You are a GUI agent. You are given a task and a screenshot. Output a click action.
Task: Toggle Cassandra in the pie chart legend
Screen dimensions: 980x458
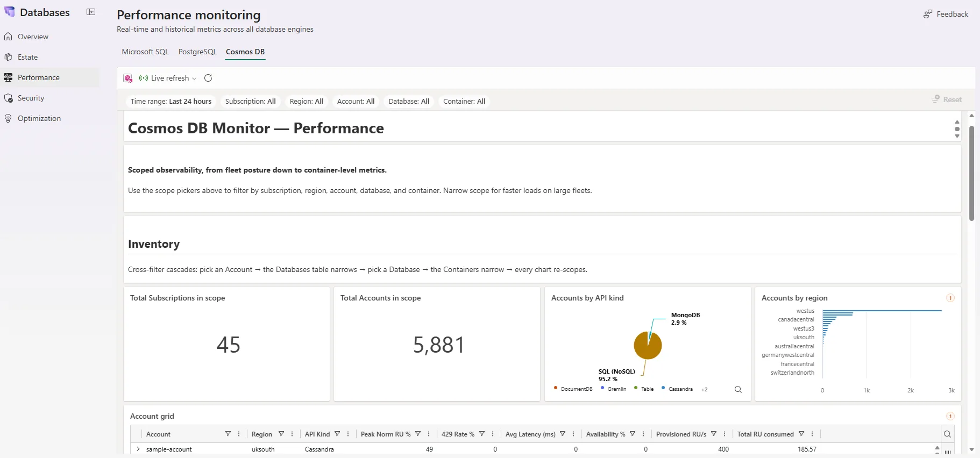point(677,389)
